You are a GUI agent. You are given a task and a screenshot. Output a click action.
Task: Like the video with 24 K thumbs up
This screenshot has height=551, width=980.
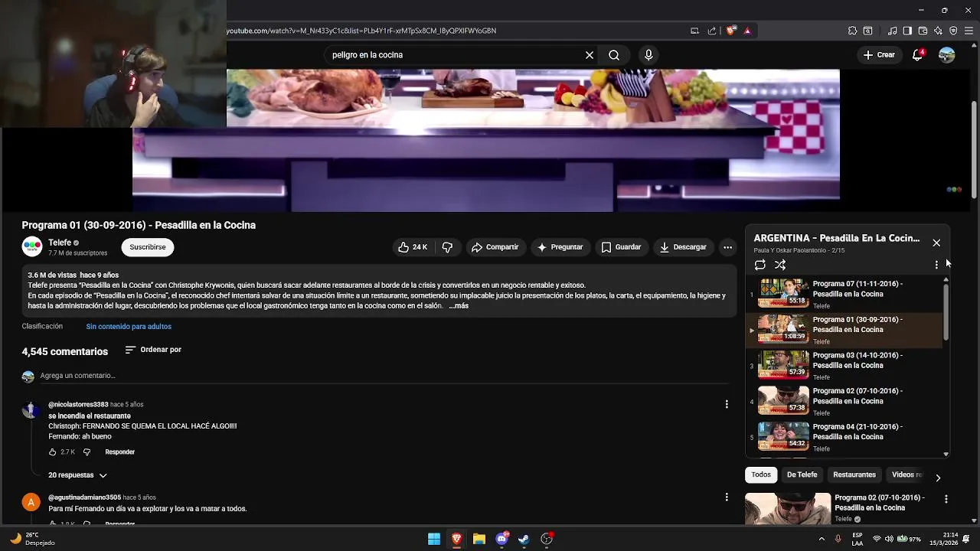point(413,247)
